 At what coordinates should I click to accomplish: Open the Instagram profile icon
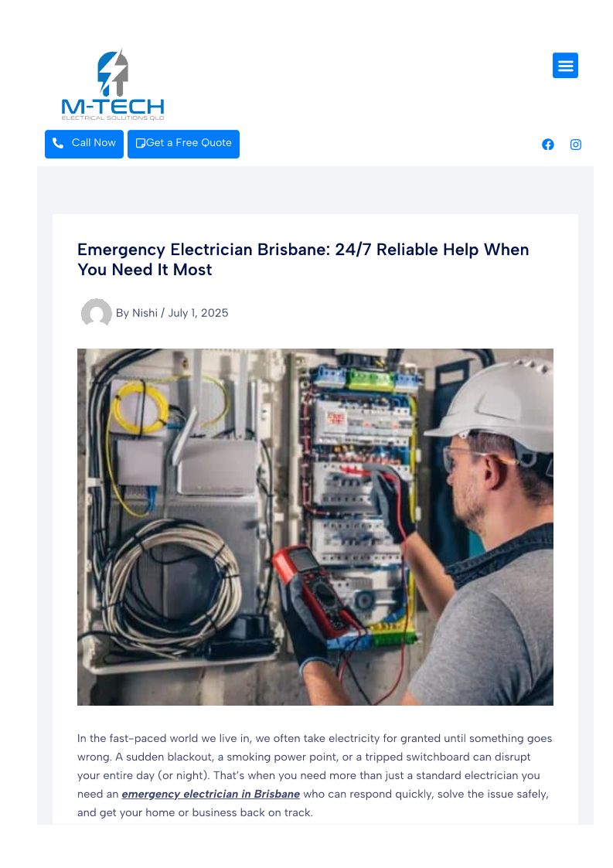(575, 145)
